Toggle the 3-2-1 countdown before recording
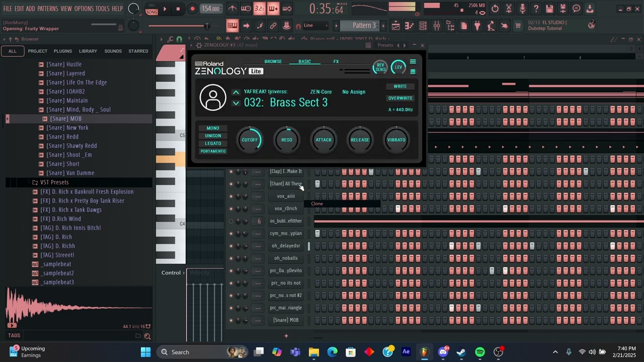This screenshot has width=644, height=362. coord(259,9)
